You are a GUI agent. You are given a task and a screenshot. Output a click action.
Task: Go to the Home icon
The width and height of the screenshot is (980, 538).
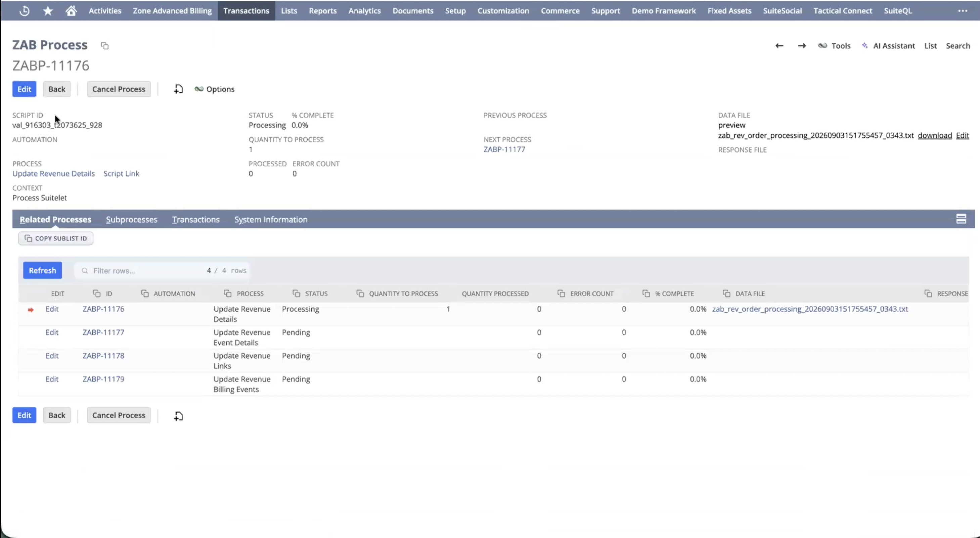[71, 11]
